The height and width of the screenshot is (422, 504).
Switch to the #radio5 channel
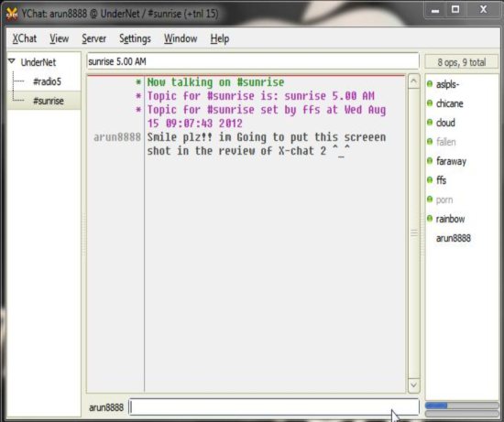pos(47,81)
